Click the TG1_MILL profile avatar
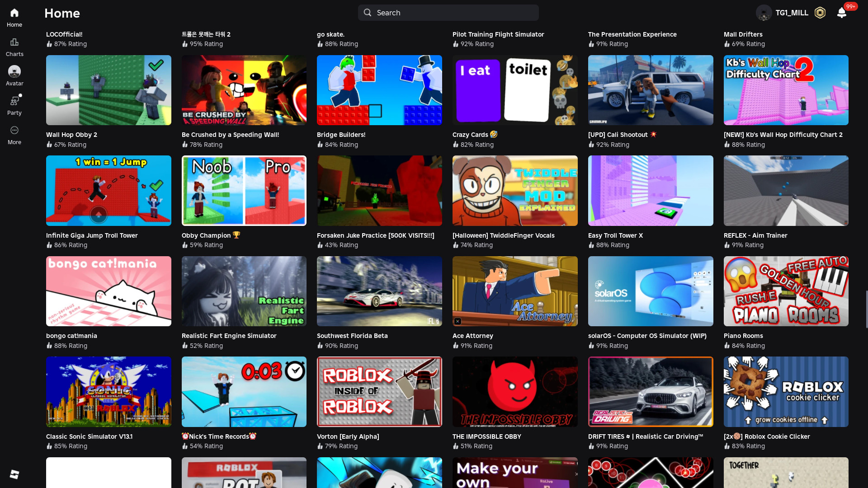Image resolution: width=868 pixels, height=488 pixels. coord(764,13)
